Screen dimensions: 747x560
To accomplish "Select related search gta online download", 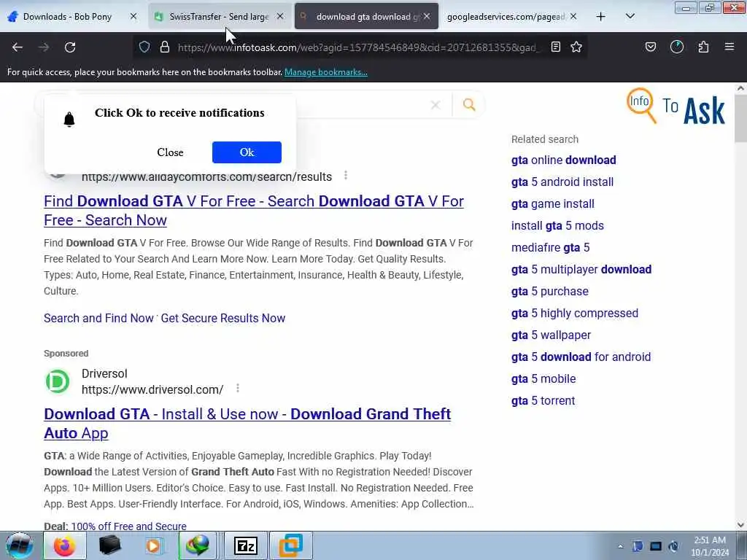I will pos(564,160).
